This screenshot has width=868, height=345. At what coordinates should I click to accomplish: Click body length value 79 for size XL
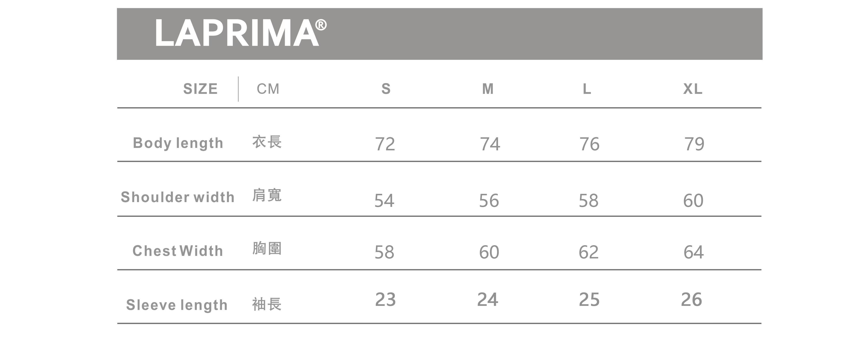pyautogui.click(x=694, y=144)
